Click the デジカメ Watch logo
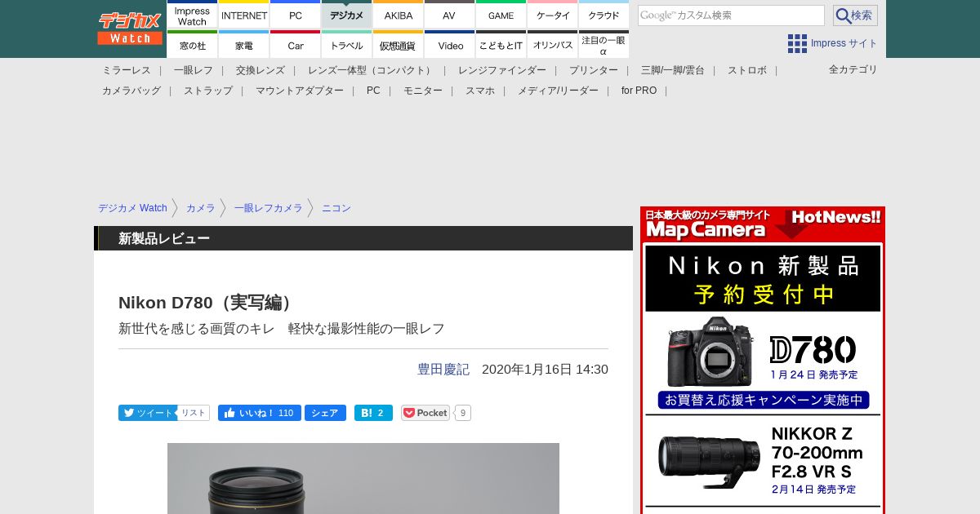 coord(130,29)
